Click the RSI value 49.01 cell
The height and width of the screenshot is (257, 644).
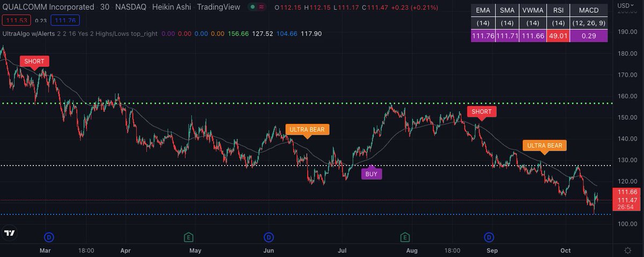coord(559,36)
